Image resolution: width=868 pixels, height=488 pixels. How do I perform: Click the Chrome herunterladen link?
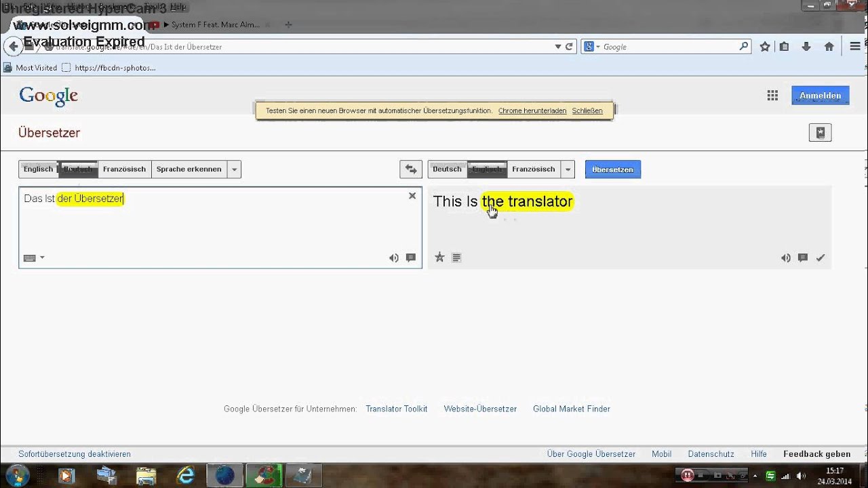point(532,110)
